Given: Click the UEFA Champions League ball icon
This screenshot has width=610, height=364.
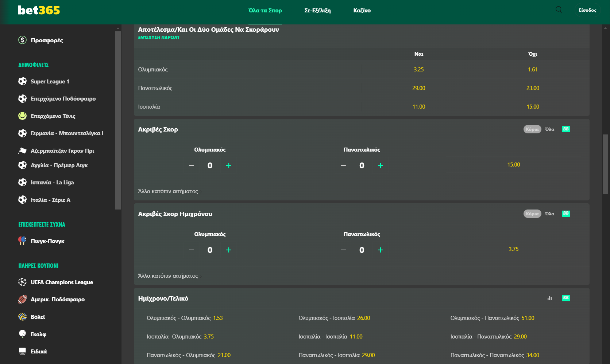Looking at the screenshot, I should [23, 282].
